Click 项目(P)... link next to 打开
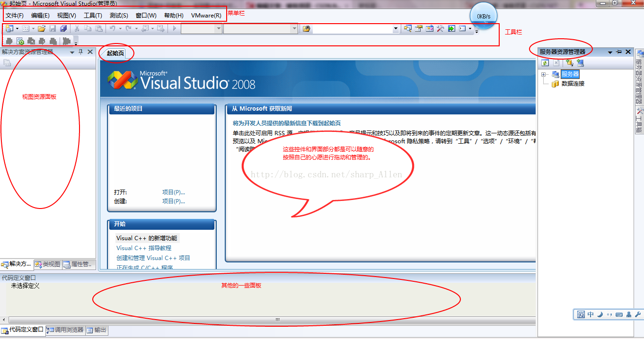 tap(173, 192)
